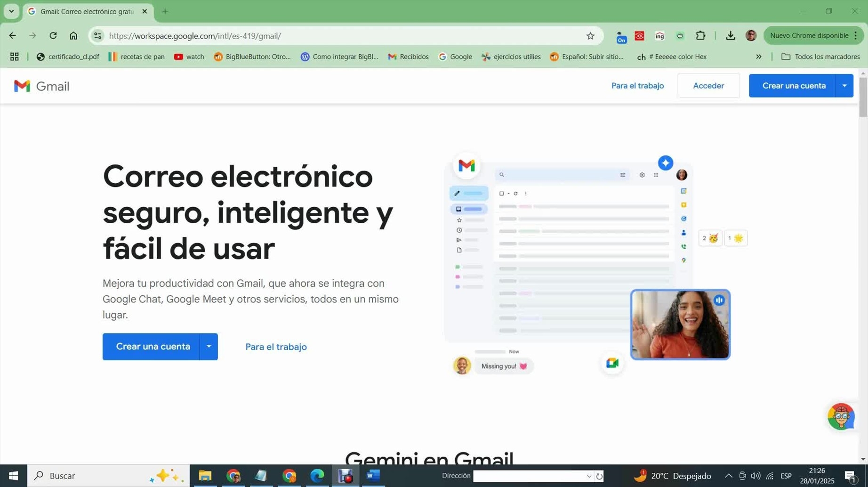Reload the current page
The height and width of the screenshot is (487, 868).
point(53,36)
